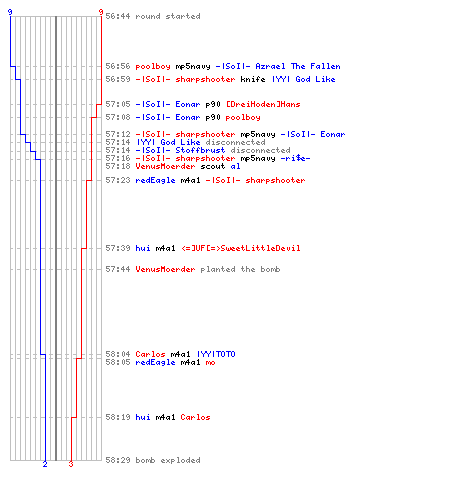Select the 58:29 bomb exploded entry
The image size is (450, 500).
pos(153,460)
